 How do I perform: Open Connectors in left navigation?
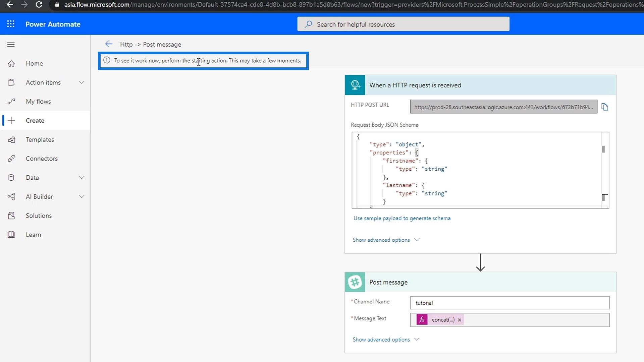pos(42,159)
